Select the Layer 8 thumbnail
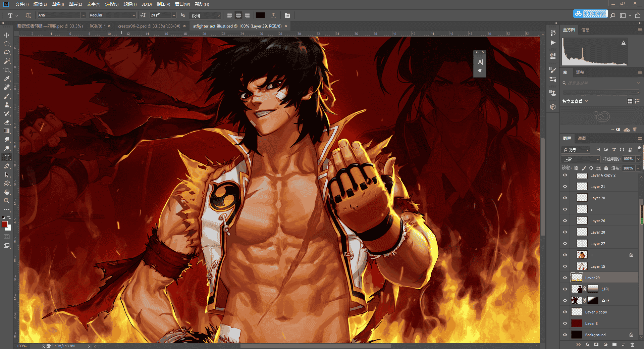 (x=577, y=323)
